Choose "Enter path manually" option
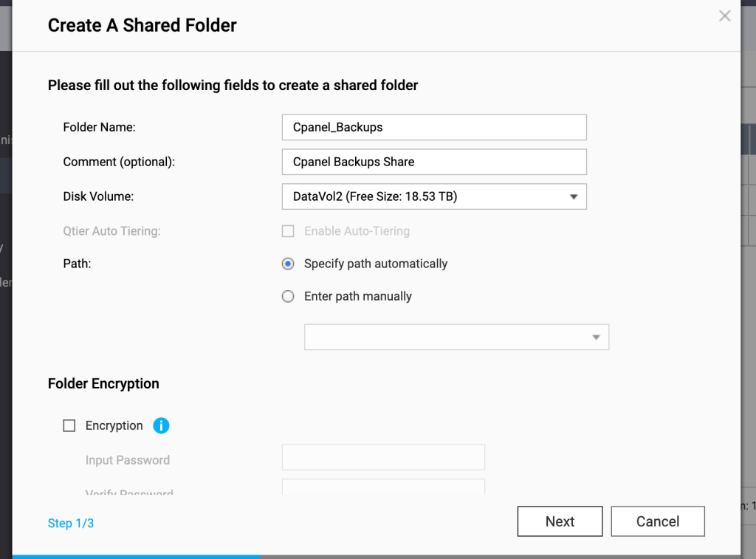Image resolution: width=756 pixels, height=559 pixels. click(288, 296)
